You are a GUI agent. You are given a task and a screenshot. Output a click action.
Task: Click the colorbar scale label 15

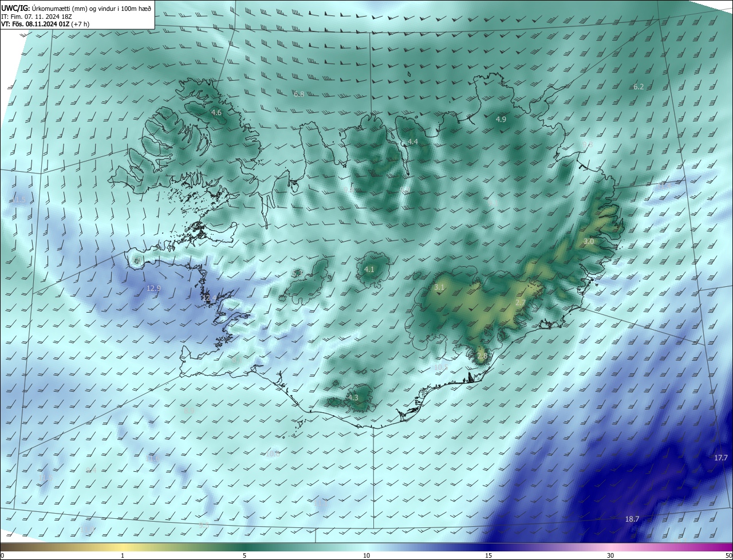click(x=488, y=555)
